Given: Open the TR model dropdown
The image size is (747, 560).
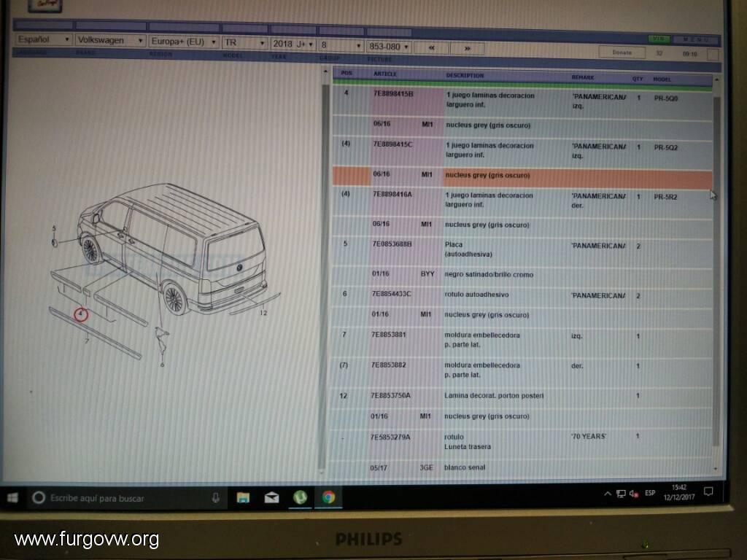Looking at the screenshot, I should point(244,42).
